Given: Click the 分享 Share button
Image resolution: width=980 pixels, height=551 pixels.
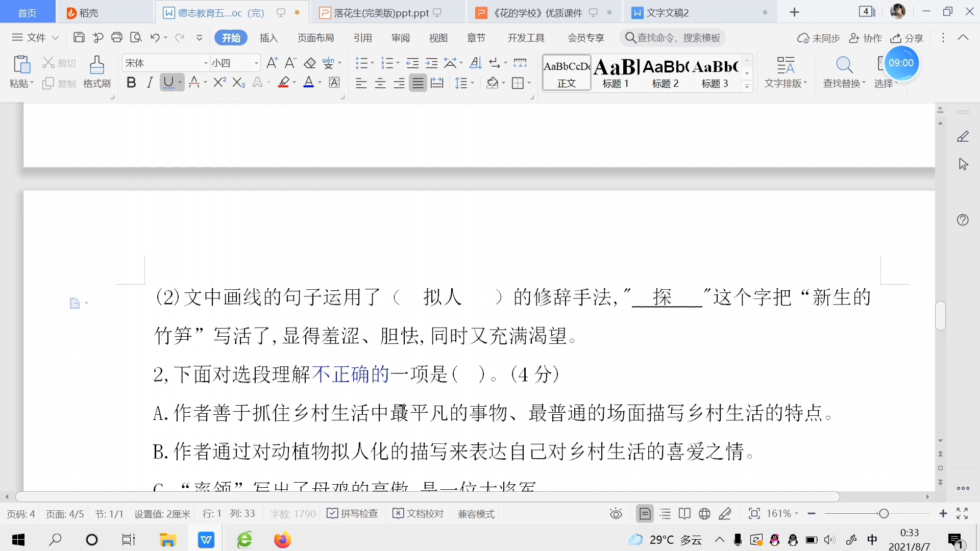Looking at the screenshot, I should (907, 38).
